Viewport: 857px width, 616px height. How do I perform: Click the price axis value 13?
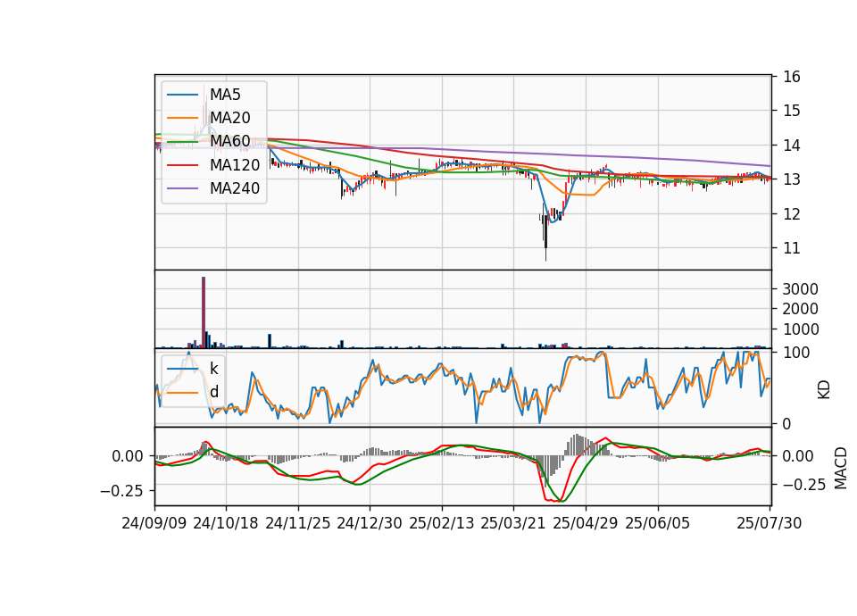point(792,179)
